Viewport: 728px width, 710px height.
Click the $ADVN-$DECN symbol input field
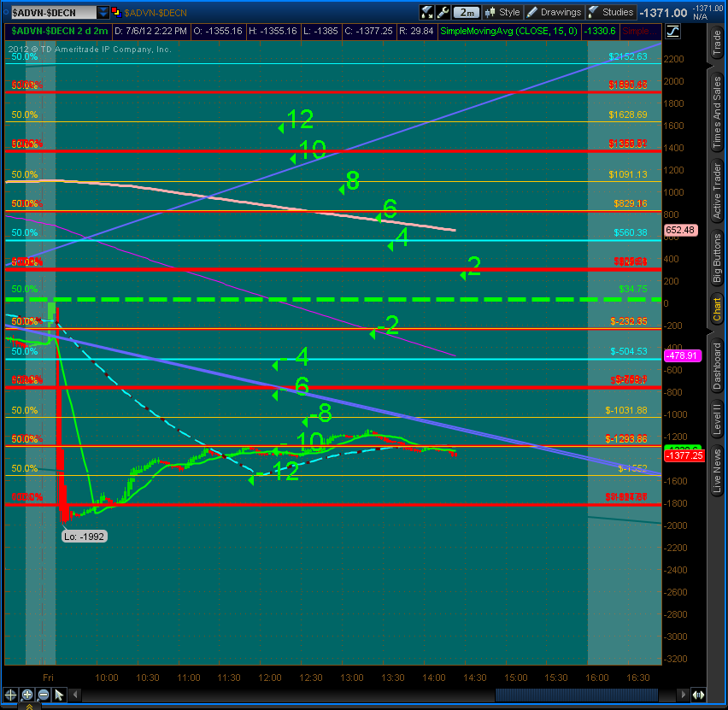[x=53, y=13]
